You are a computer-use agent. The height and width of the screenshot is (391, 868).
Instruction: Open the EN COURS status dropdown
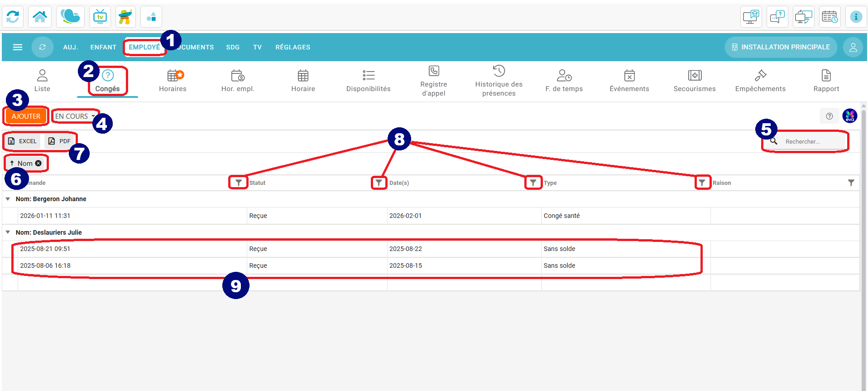(75, 116)
